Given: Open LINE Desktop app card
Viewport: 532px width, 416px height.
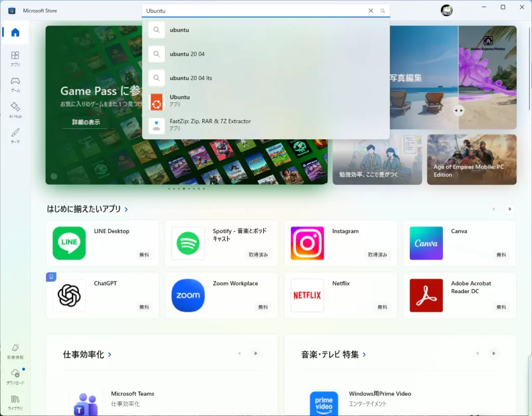Looking at the screenshot, I should click(102, 243).
